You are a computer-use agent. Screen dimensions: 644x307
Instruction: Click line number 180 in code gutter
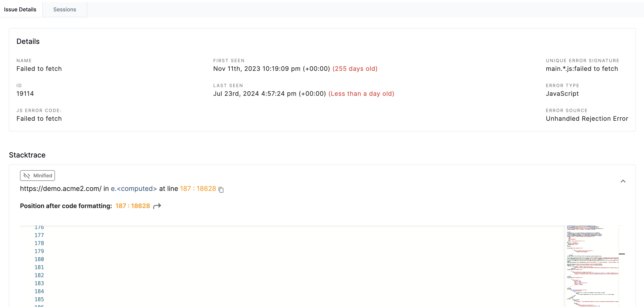pyautogui.click(x=39, y=259)
